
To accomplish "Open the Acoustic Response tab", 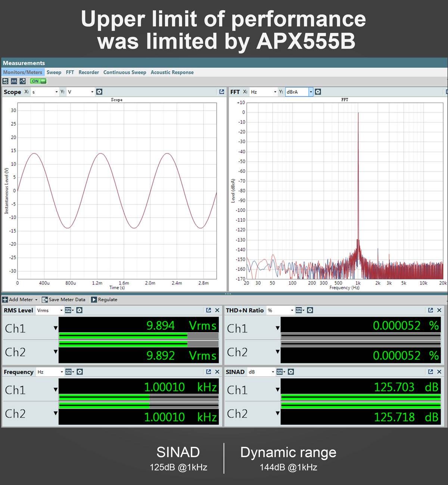I will [172, 72].
